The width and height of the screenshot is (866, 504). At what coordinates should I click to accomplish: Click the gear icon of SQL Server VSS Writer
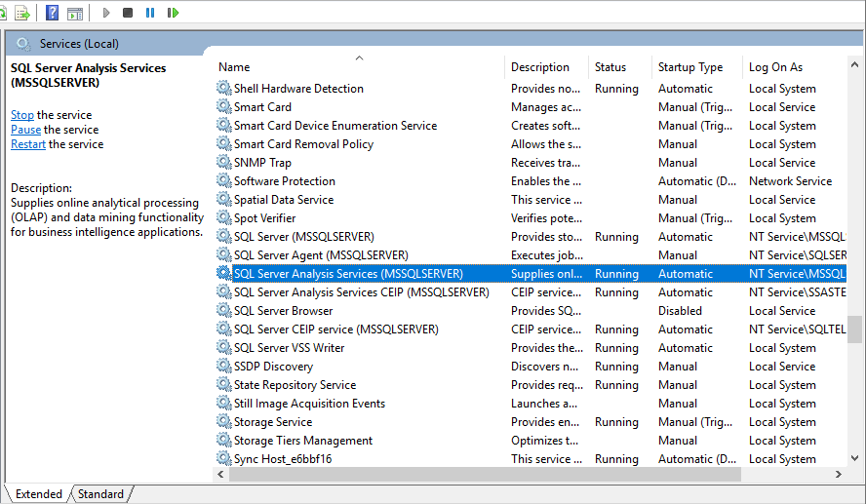(x=223, y=347)
